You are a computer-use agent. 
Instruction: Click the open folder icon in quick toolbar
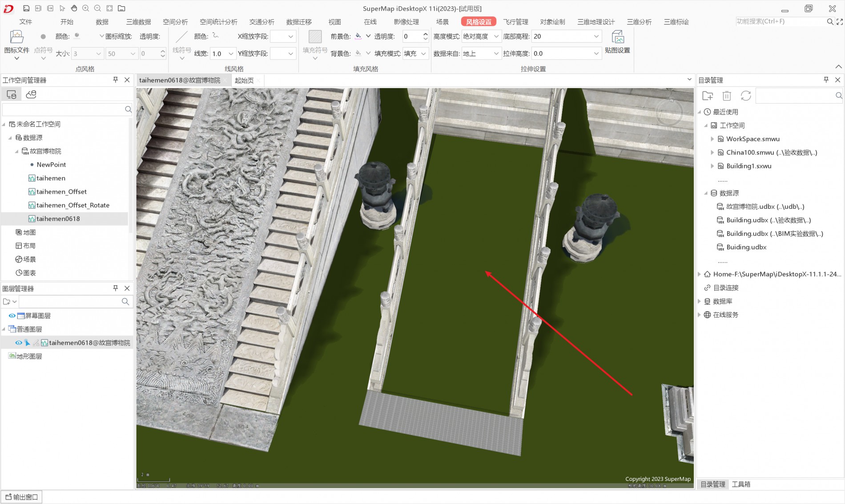click(121, 8)
